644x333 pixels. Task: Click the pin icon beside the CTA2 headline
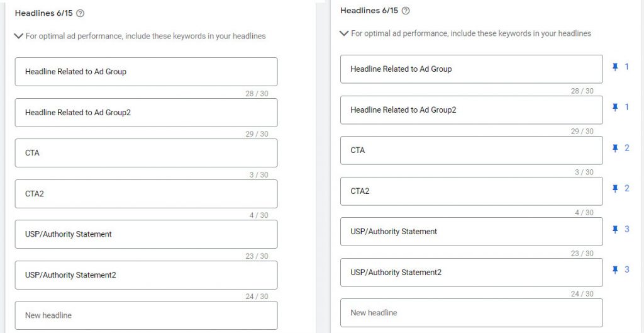pyautogui.click(x=615, y=189)
